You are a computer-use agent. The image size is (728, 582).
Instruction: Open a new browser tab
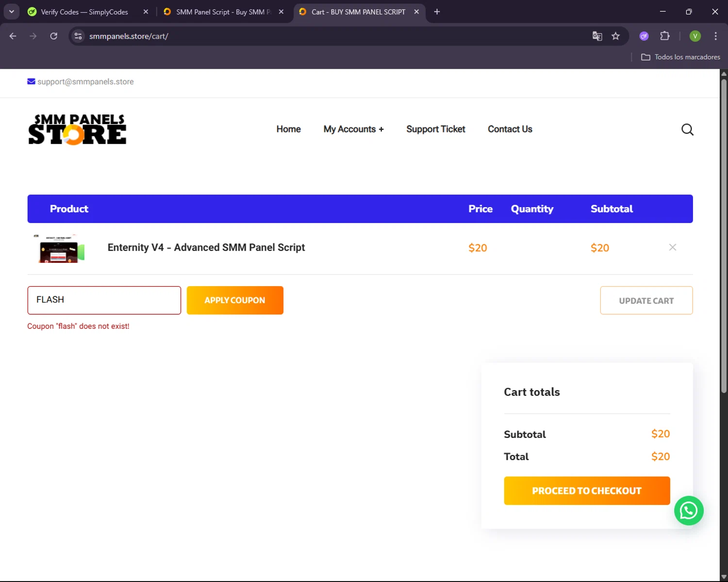coord(437,12)
